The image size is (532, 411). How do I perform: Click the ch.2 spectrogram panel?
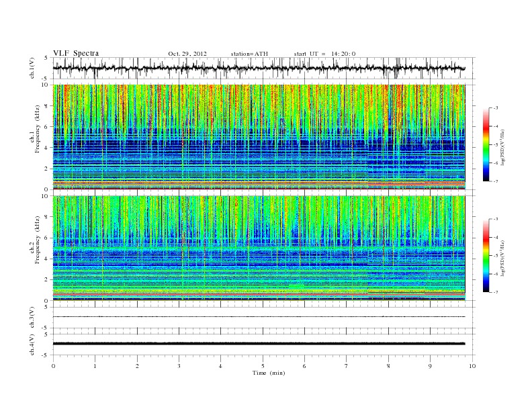[x=259, y=248]
